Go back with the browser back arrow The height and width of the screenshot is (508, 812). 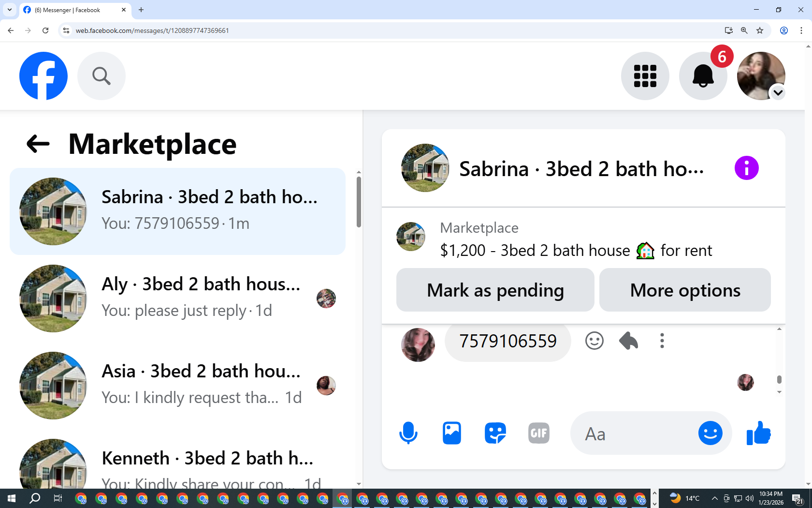[x=11, y=30]
